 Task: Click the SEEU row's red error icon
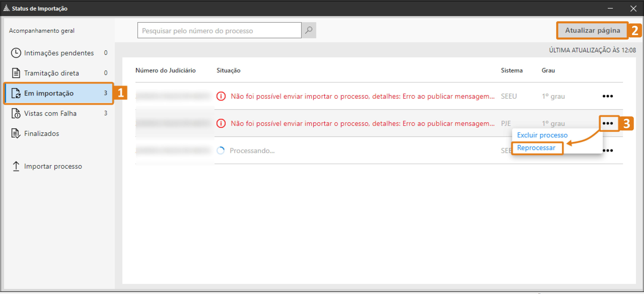point(221,96)
